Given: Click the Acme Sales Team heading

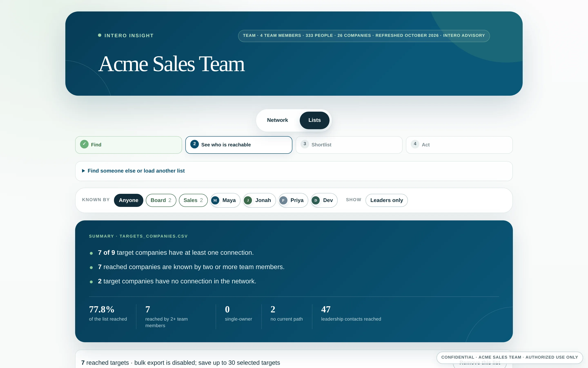Looking at the screenshot, I should pyautogui.click(x=171, y=64).
